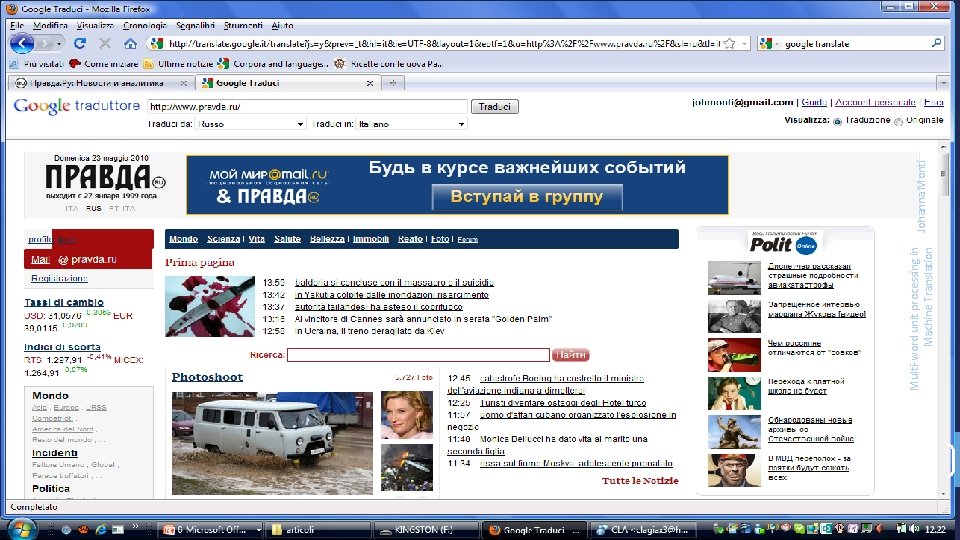The image size is (960, 540).
Task: Click the page scrollbar down arrow
Action: point(943,493)
